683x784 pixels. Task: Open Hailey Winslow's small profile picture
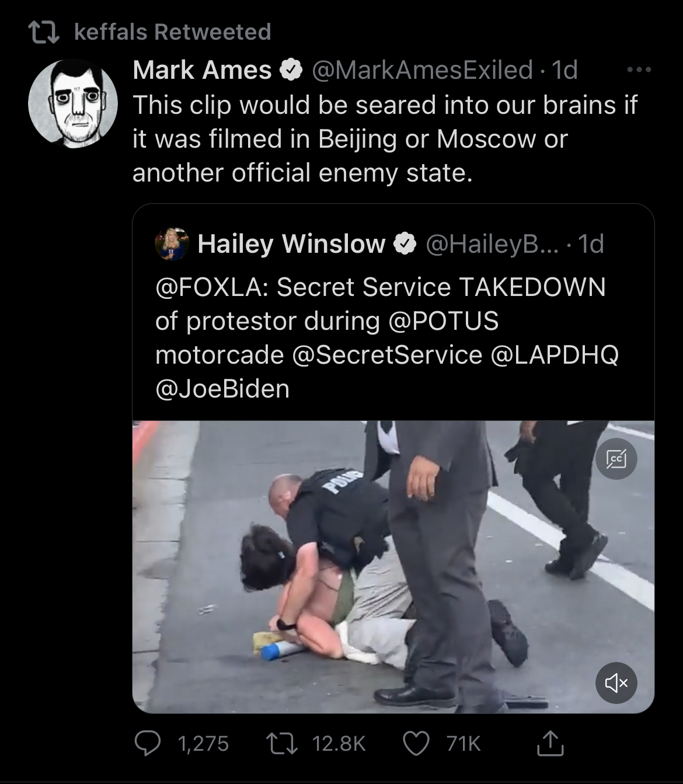point(172,244)
